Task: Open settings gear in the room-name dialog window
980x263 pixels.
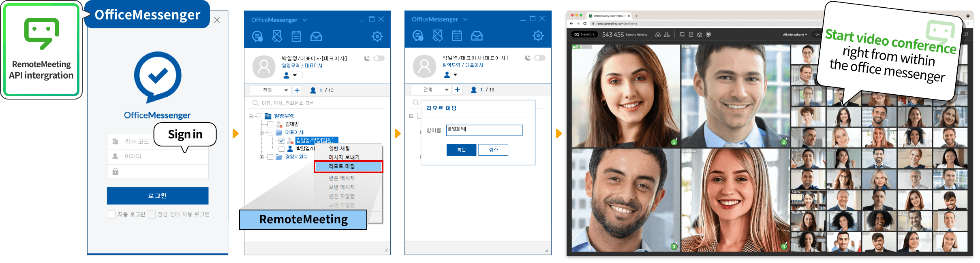Action: pos(538,36)
